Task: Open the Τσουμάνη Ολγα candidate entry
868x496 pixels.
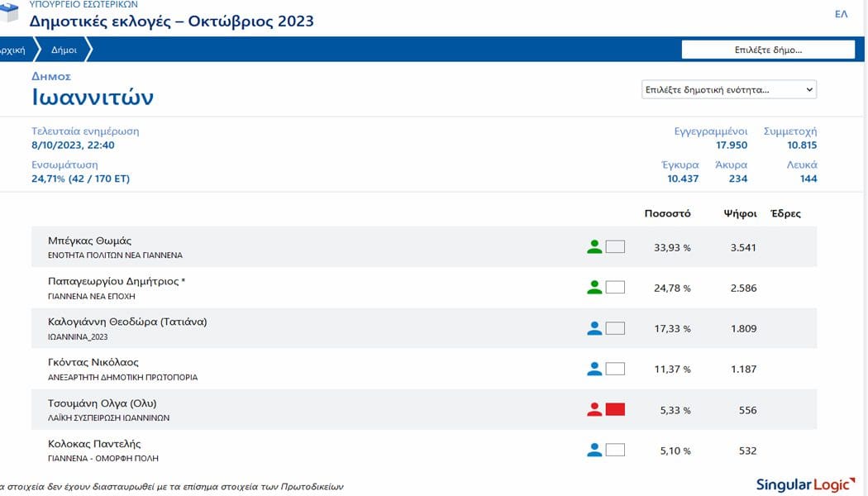Action: (103, 403)
